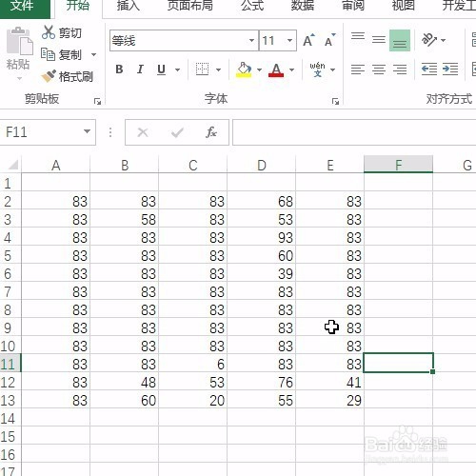Expand the Name Box dropdown
The width and height of the screenshot is (476, 476).
(87, 131)
